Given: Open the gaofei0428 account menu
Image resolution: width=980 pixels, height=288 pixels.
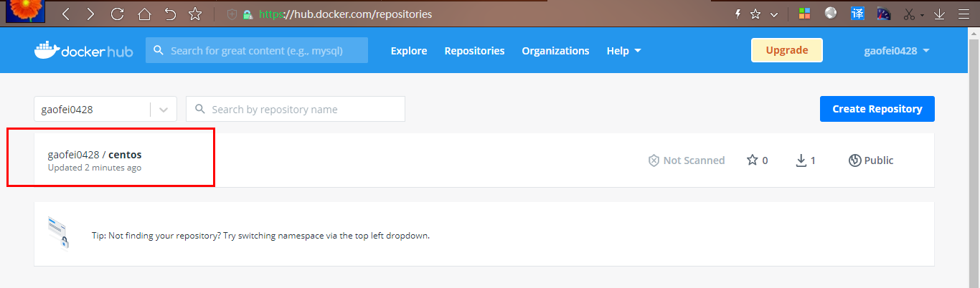Looking at the screenshot, I should click(x=897, y=51).
